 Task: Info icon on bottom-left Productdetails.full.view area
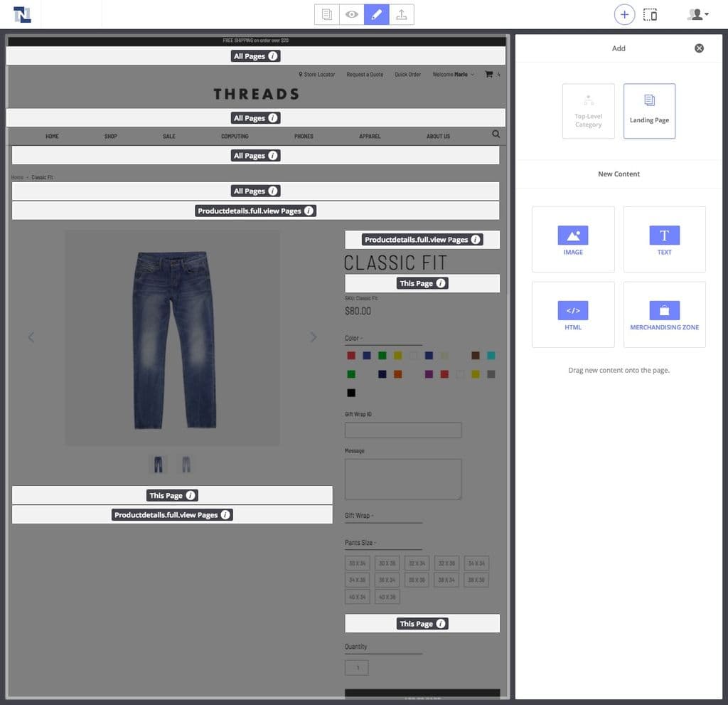point(225,515)
